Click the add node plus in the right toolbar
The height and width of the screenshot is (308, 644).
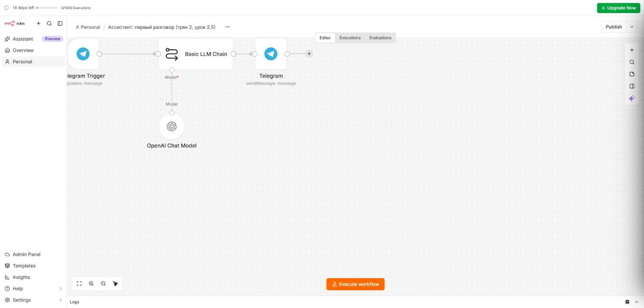(632, 50)
